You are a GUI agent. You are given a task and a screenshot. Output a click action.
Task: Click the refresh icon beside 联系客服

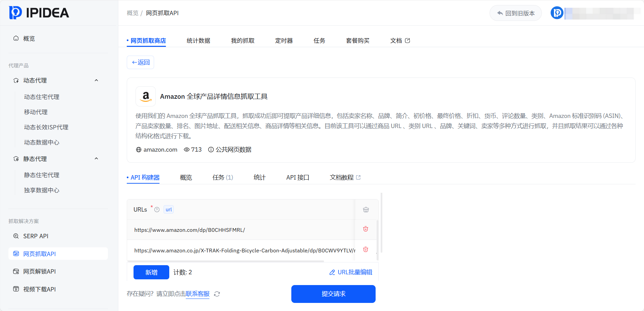[217, 294]
